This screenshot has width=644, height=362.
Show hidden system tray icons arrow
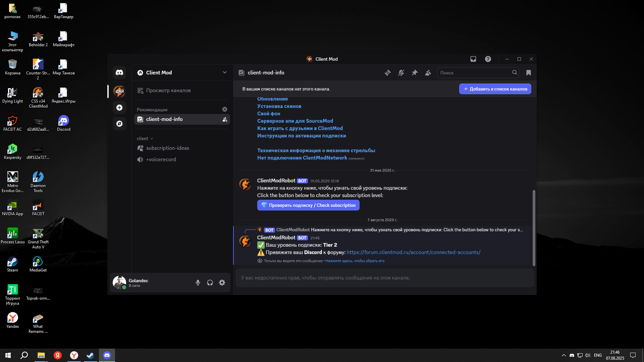pyautogui.click(x=563, y=355)
